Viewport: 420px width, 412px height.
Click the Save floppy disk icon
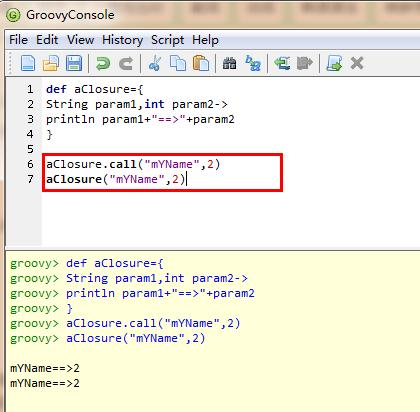pos(74,63)
